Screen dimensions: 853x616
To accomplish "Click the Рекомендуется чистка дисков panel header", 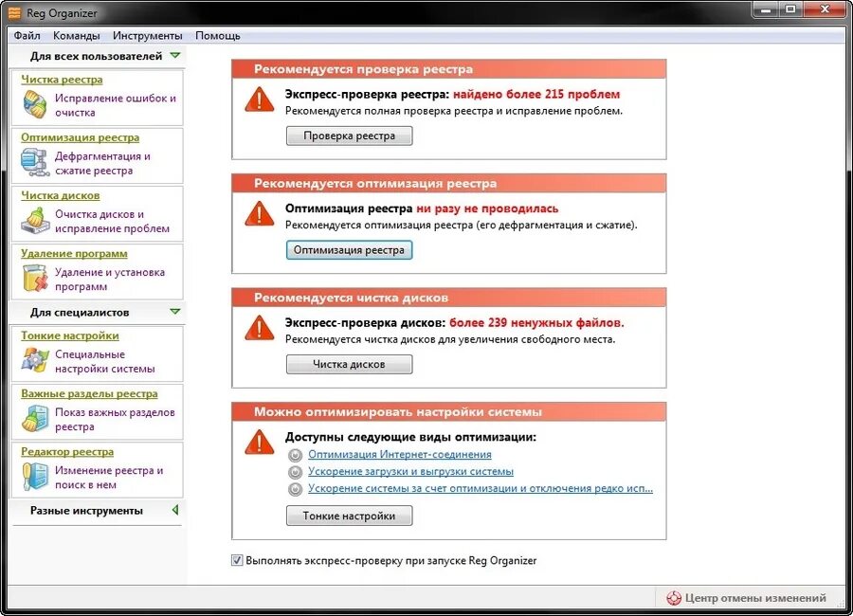I will coord(449,298).
